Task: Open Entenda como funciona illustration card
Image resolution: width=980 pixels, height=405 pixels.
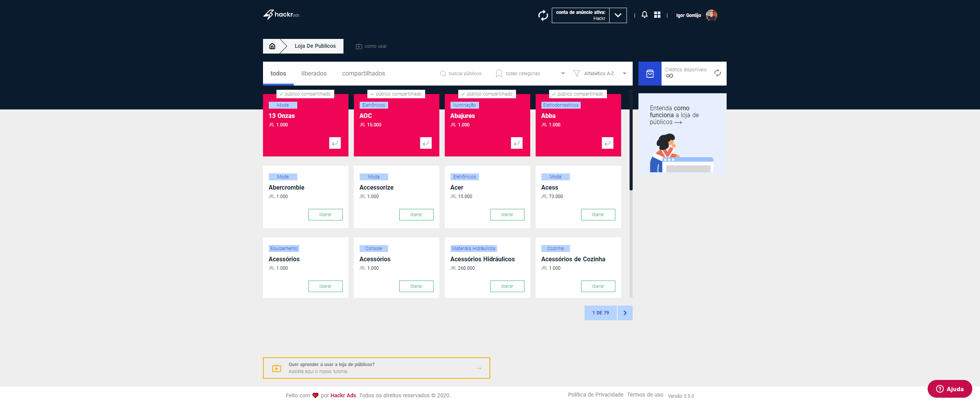Action: coord(682,133)
